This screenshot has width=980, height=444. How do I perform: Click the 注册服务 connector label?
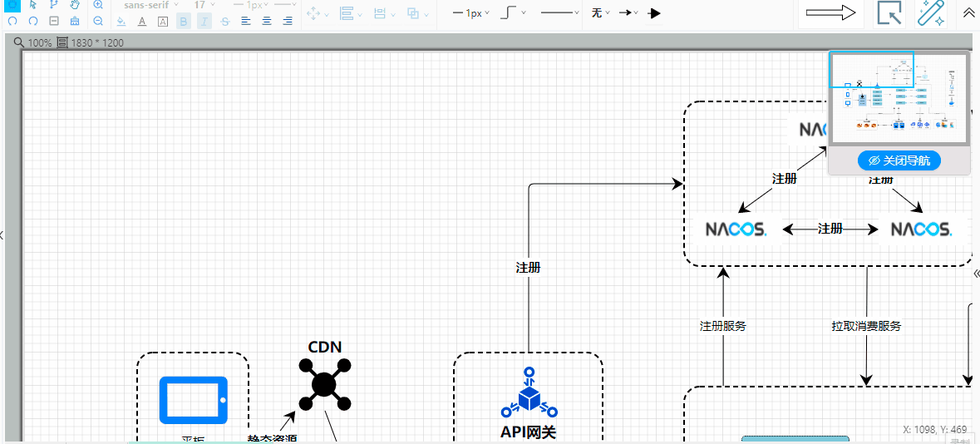coord(723,326)
